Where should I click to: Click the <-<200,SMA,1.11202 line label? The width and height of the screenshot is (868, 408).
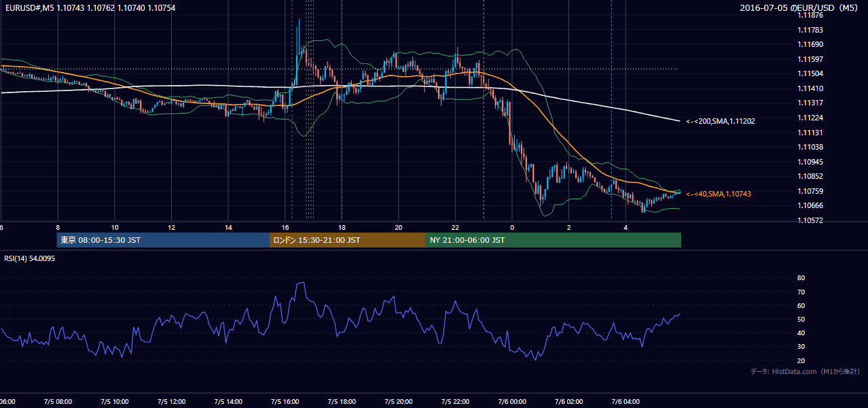tap(721, 121)
